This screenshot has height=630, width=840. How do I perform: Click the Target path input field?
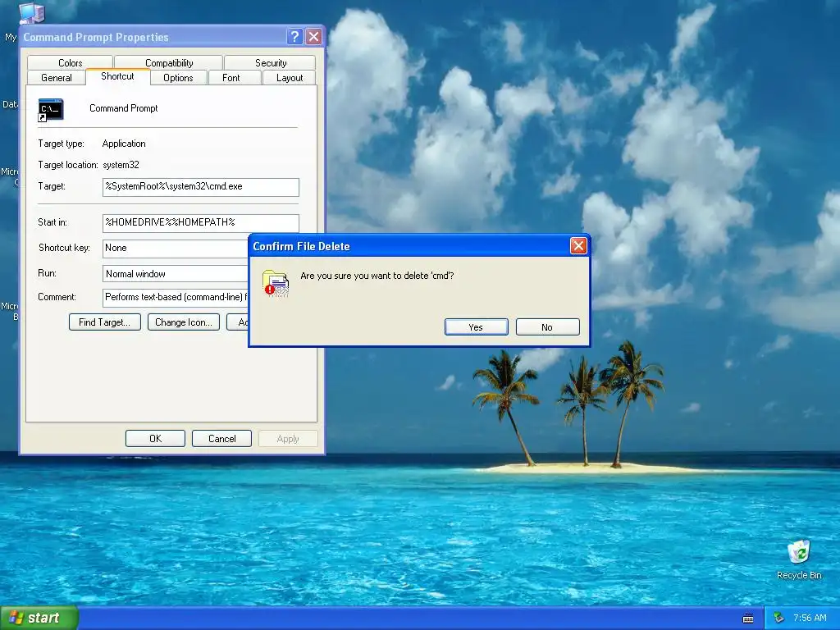(x=200, y=187)
